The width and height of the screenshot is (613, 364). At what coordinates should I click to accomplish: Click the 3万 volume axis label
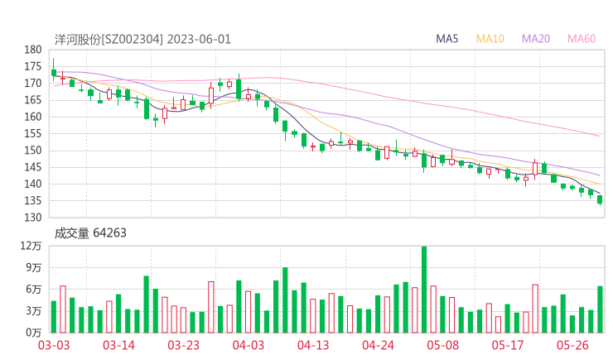click(x=34, y=311)
